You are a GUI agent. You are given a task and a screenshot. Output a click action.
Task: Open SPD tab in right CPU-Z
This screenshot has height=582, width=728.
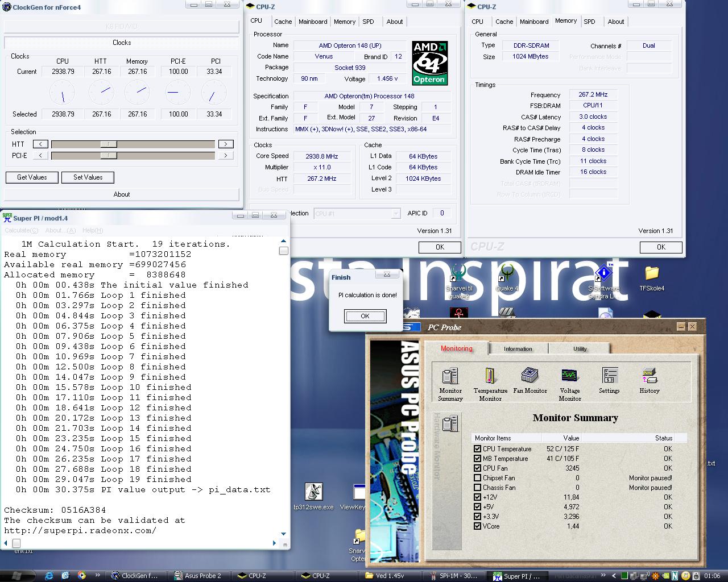coord(589,22)
